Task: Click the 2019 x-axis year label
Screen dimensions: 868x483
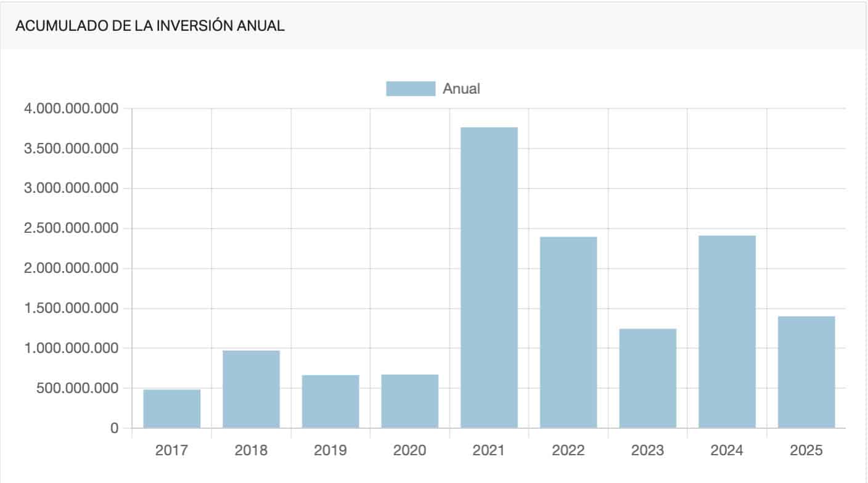Action: 330,450
